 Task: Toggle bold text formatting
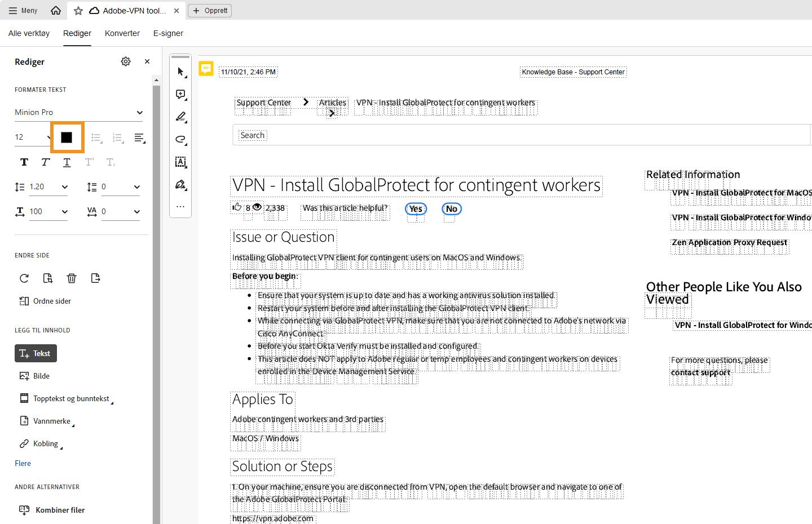click(24, 162)
